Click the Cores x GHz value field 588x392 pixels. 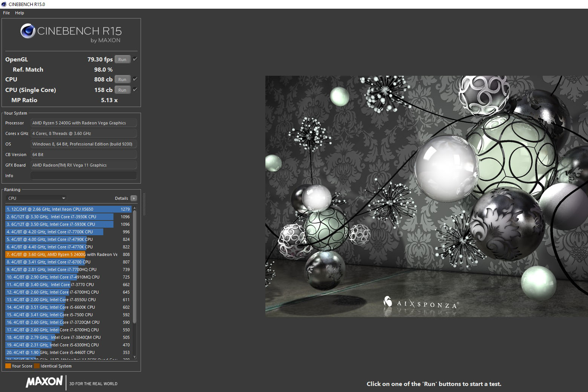pos(84,133)
